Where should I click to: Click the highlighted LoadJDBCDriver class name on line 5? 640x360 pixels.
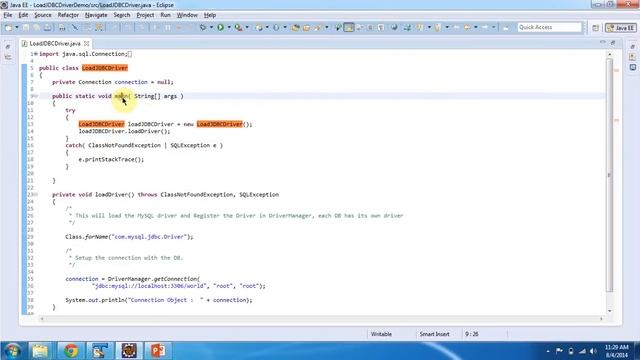tap(105, 68)
